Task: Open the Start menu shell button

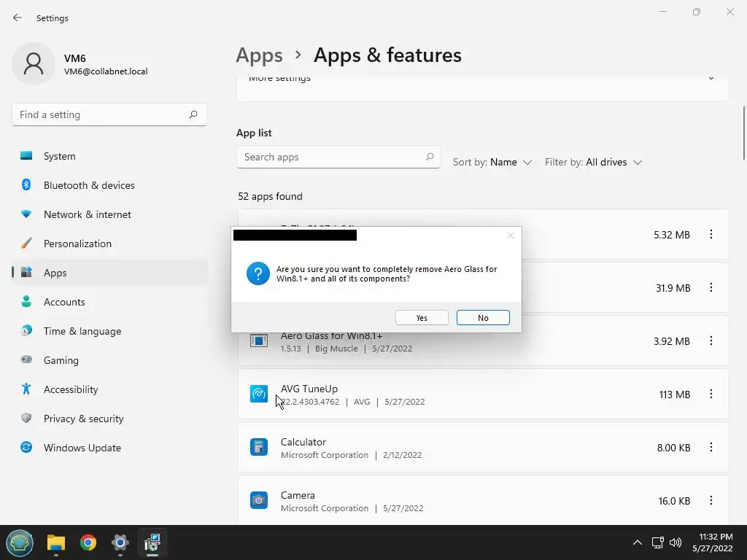Action: click(x=20, y=542)
